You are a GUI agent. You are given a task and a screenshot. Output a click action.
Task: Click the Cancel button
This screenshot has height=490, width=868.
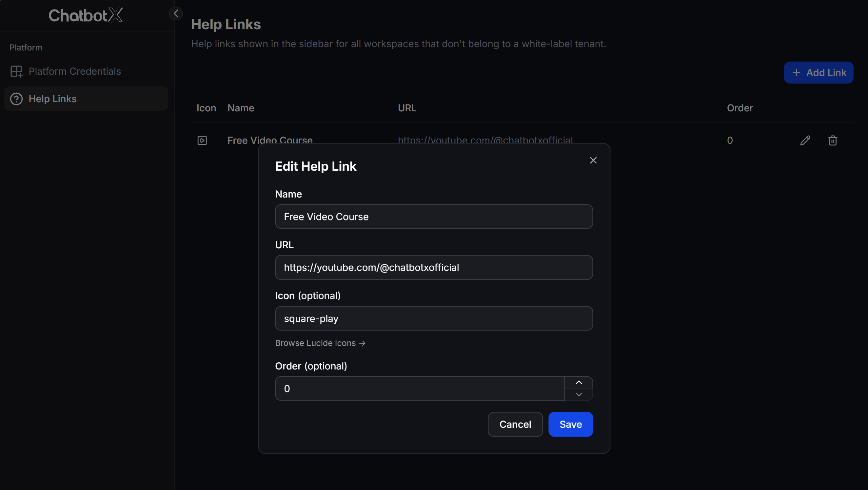pos(515,424)
